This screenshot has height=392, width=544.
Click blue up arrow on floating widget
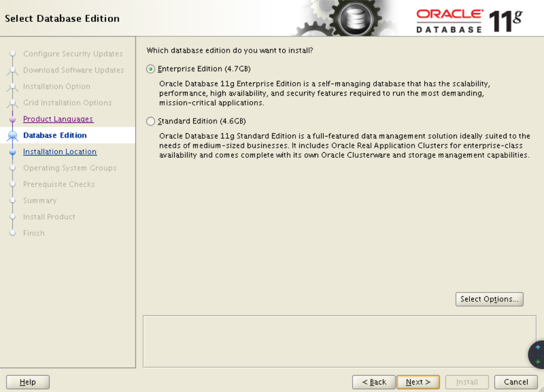point(538,347)
